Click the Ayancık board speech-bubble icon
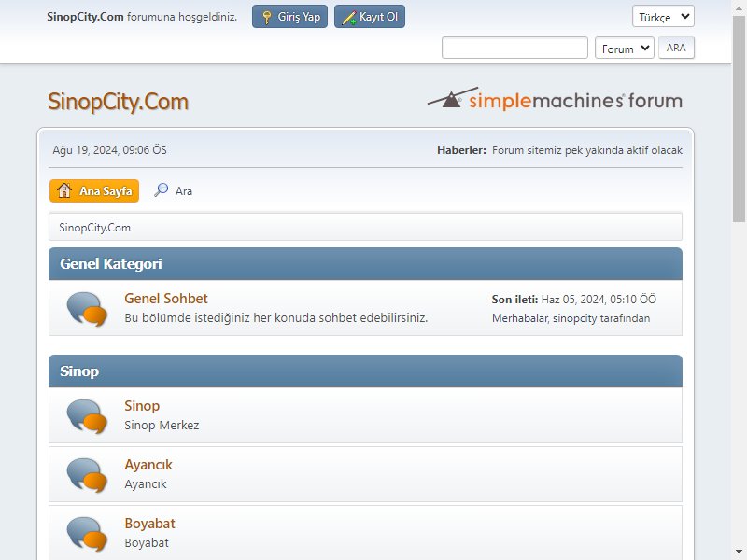 coord(87,475)
